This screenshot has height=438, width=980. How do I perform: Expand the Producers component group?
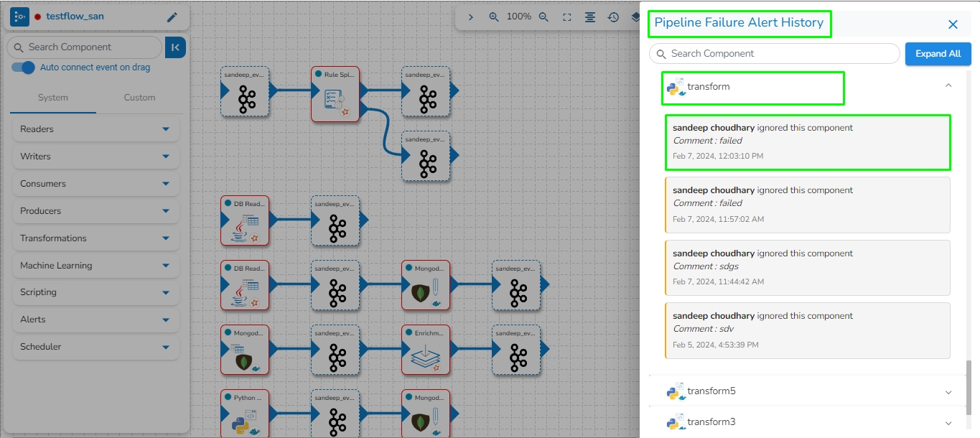click(x=96, y=211)
